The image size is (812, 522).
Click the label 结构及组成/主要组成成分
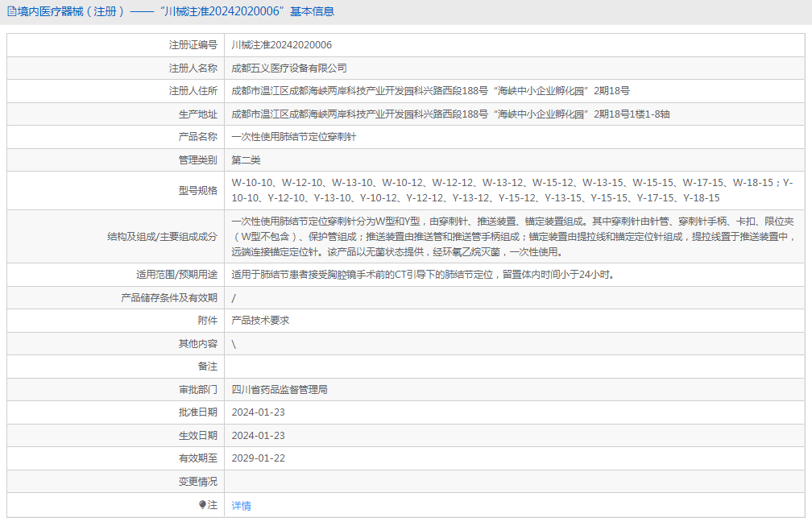coord(162,237)
